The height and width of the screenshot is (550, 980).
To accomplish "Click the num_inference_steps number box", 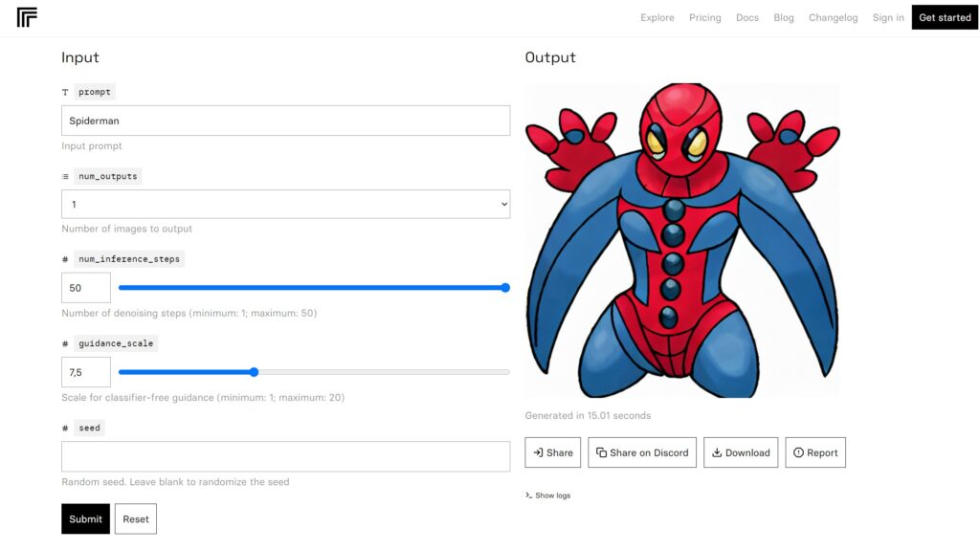I will pyautogui.click(x=85, y=288).
